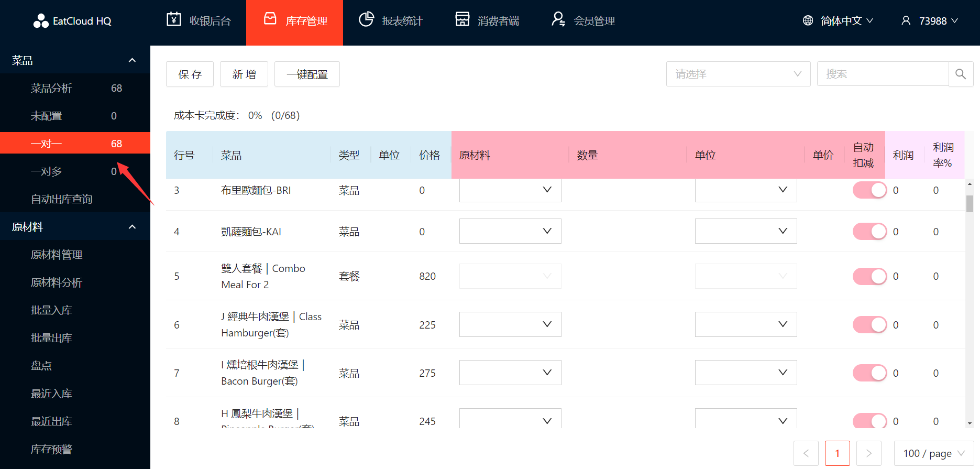Image resolution: width=980 pixels, height=469 pixels.
Task: Open 菜品分析 in the sidebar
Action: tap(51, 88)
